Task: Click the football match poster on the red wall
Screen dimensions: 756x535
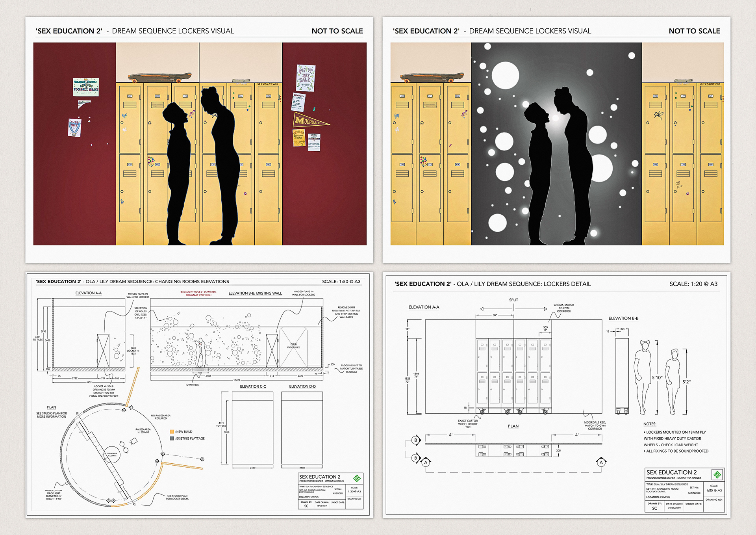Action: tap(86, 87)
